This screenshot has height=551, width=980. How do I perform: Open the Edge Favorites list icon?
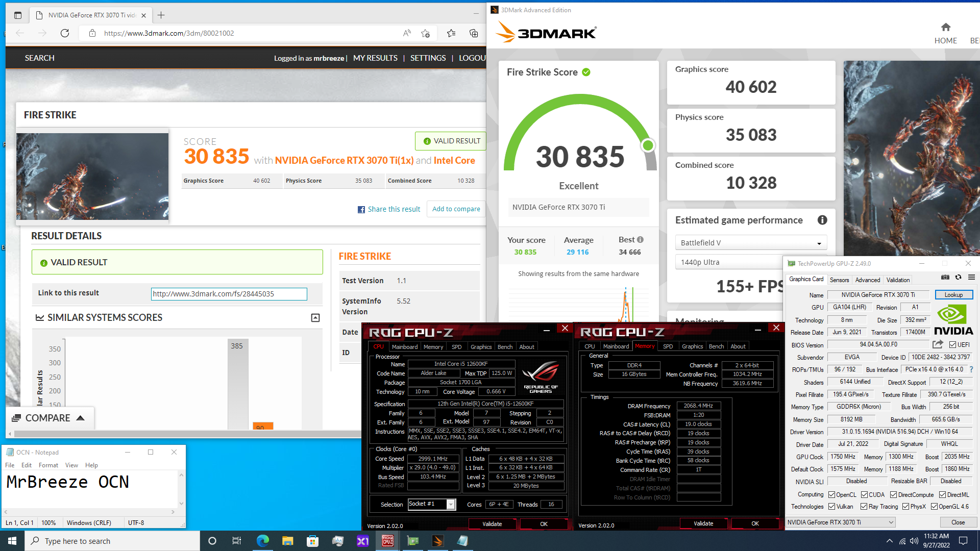[x=451, y=33]
